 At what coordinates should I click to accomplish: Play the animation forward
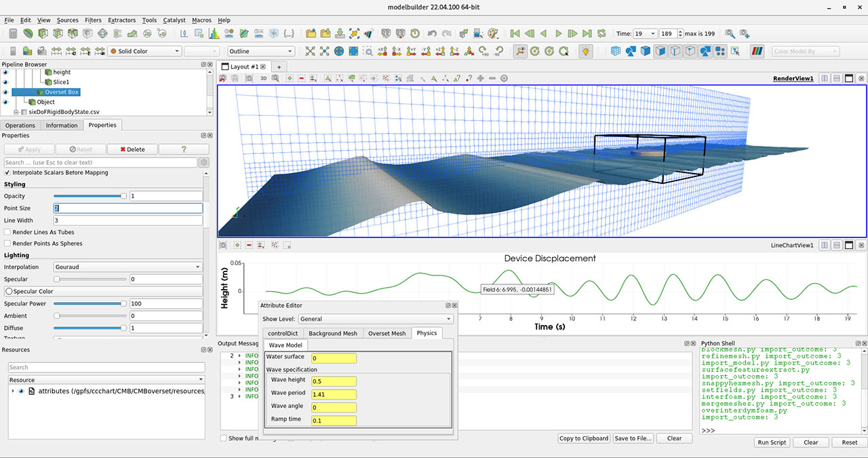coord(558,33)
